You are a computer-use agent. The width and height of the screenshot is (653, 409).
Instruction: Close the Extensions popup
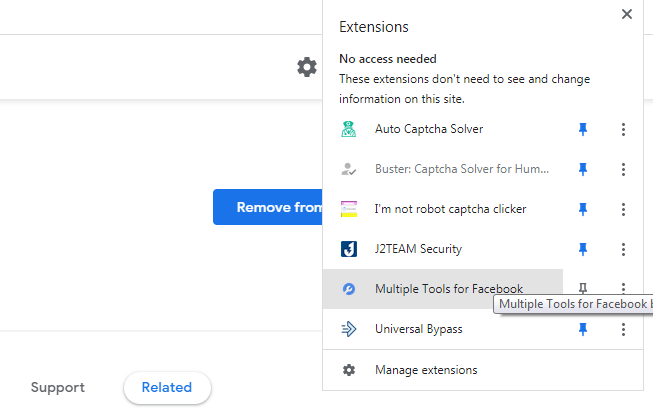coord(626,14)
